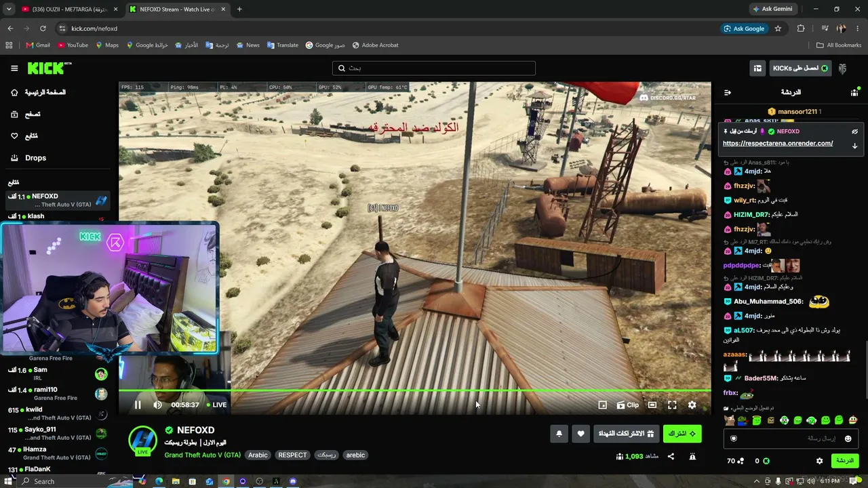The height and width of the screenshot is (488, 868).
Task: Go to the Kick home page in sidebar
Action: pos(38,92)
